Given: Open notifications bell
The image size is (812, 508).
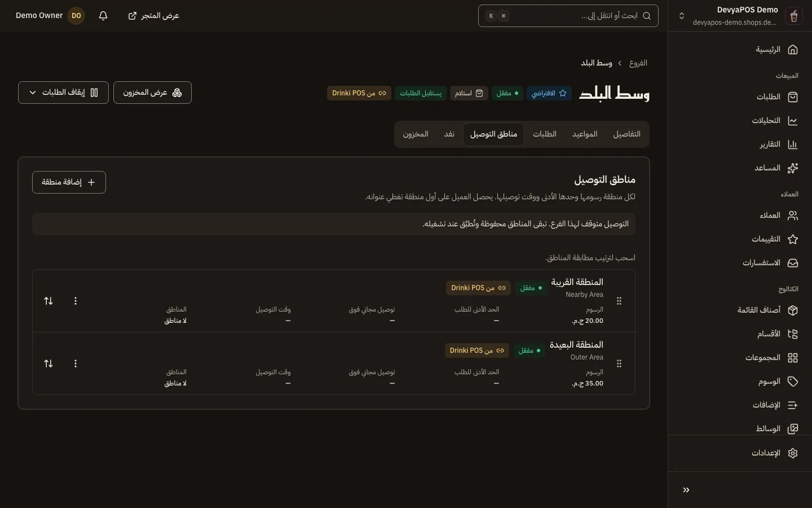Looking at the screenshot, I should [103, 16].
